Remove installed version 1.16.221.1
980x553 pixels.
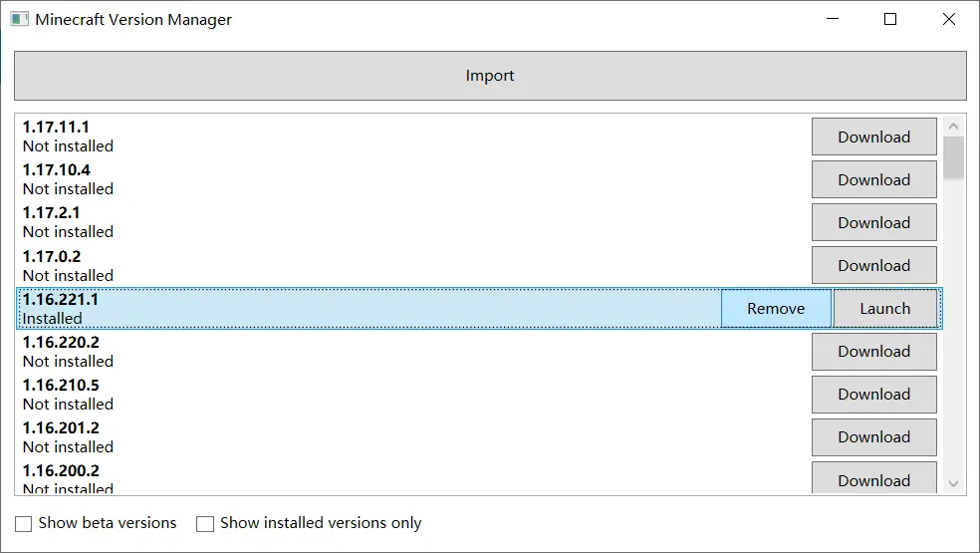pyautogui.click(x=776, y=309)
